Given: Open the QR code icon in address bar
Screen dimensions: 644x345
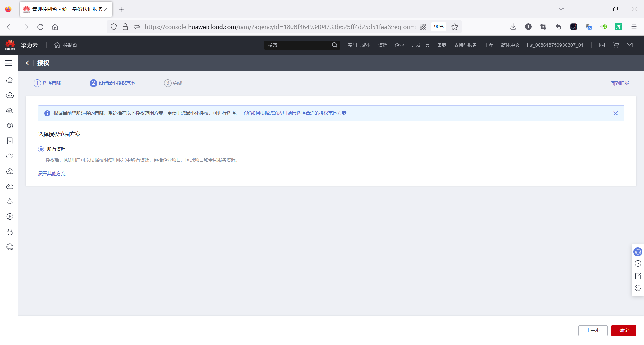Looking at the screenshot, I should pyautogui.click(x=423, y=27).
